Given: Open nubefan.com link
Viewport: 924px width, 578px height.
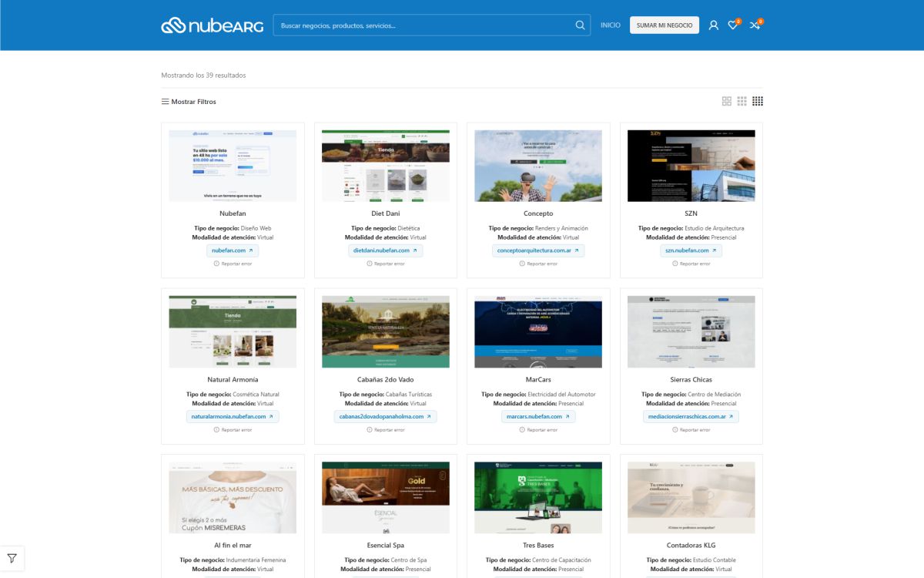Looking at the screenshot, I should tap(233, 250).
